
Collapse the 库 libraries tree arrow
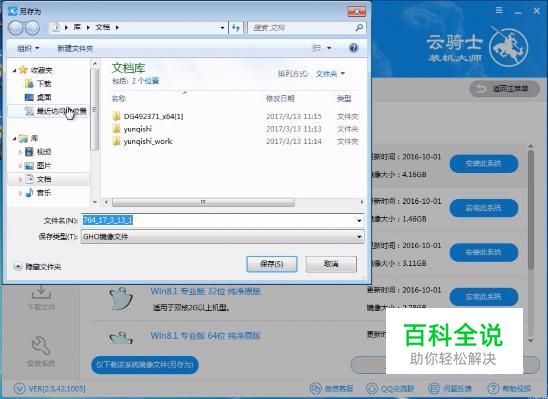(14, 139)
